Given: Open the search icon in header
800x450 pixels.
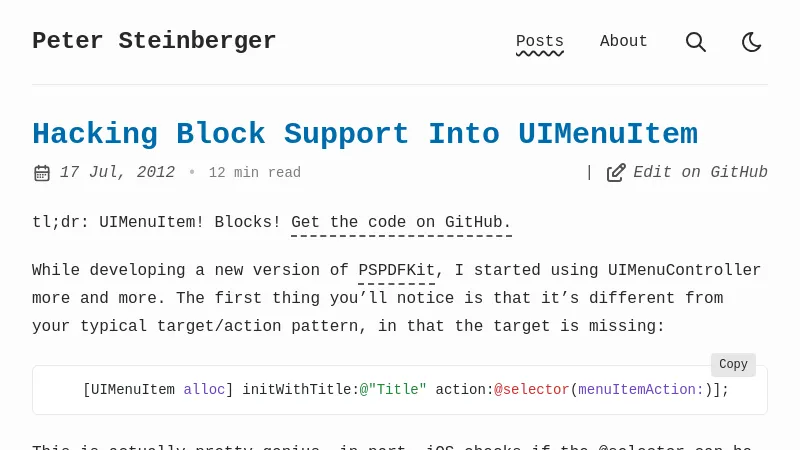Looking at the screenshot, I should click(x=696, y=42).
